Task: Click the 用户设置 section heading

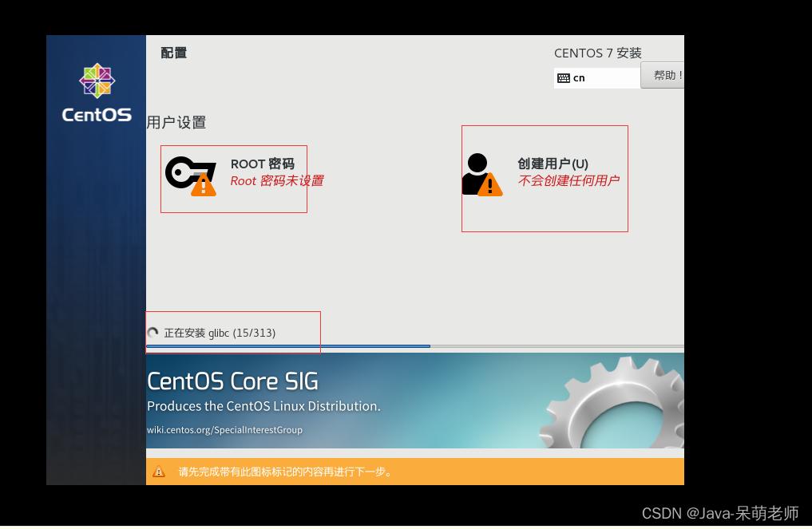Action: (176, 123)
